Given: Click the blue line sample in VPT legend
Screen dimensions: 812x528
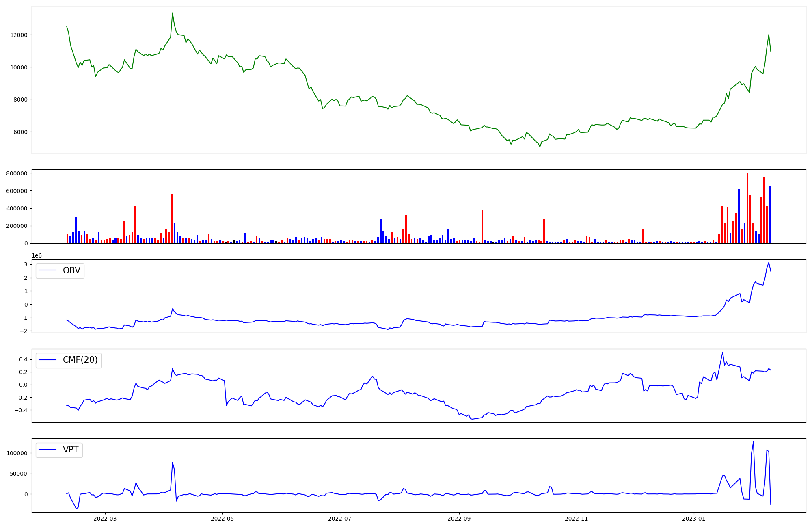Looking at the screenshot, I should point(48,450).
